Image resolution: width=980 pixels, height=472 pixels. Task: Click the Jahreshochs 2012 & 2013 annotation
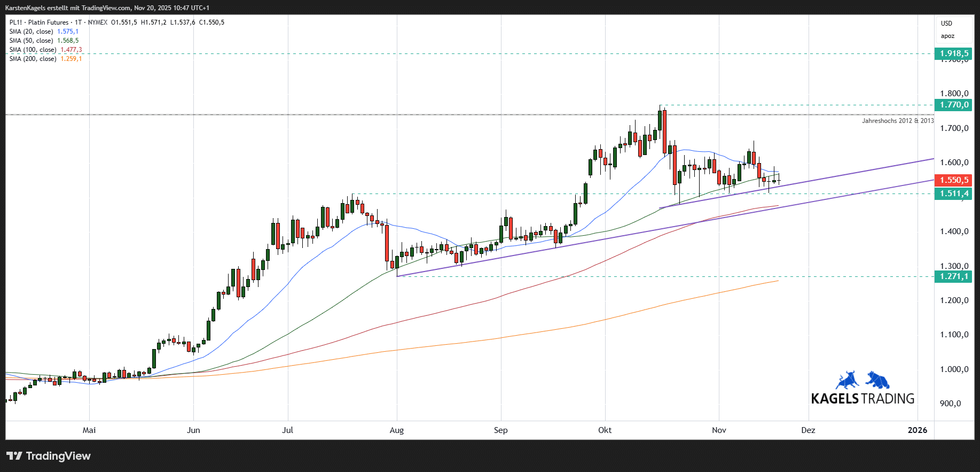point(897,121)
